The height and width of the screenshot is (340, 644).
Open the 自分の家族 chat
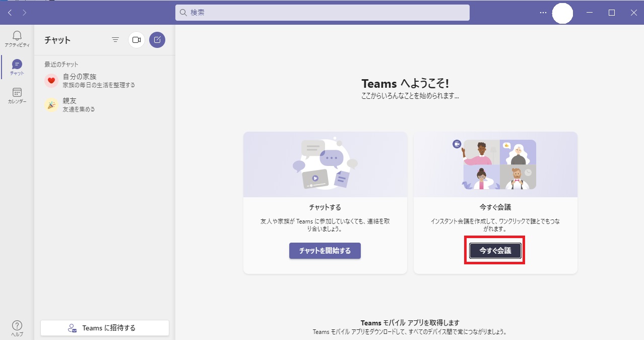point(105,81)
